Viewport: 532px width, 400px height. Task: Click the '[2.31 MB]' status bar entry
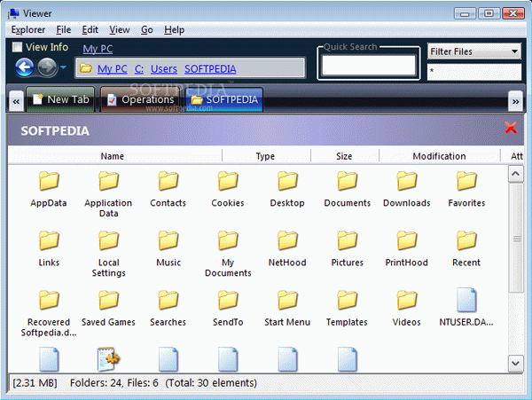click(35, 382)
